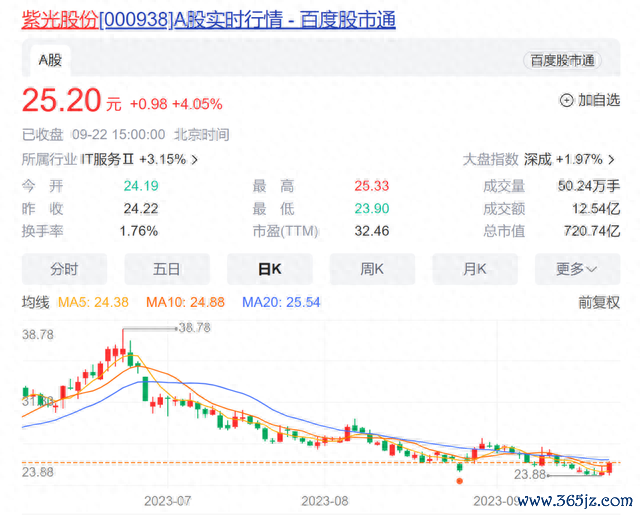640x516 pixels.
Task: Click the 今开 value 24.19
Action: point(141,186)
